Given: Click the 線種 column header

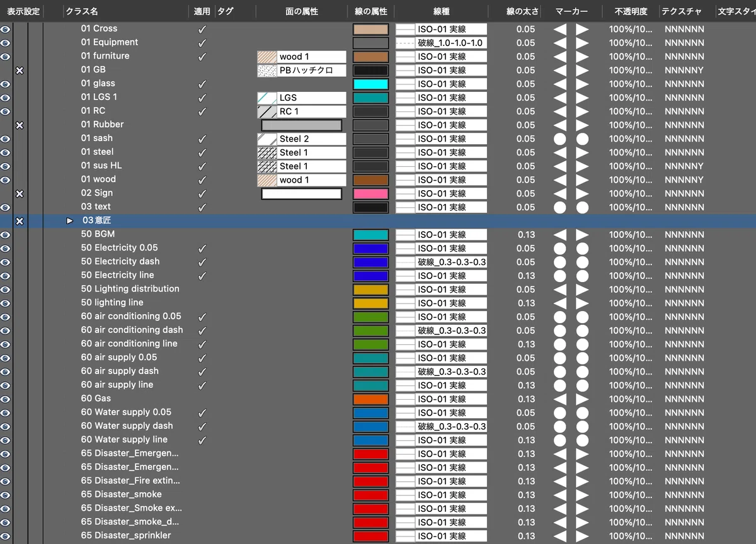Looking at the screenshot, I should [442, 11].
